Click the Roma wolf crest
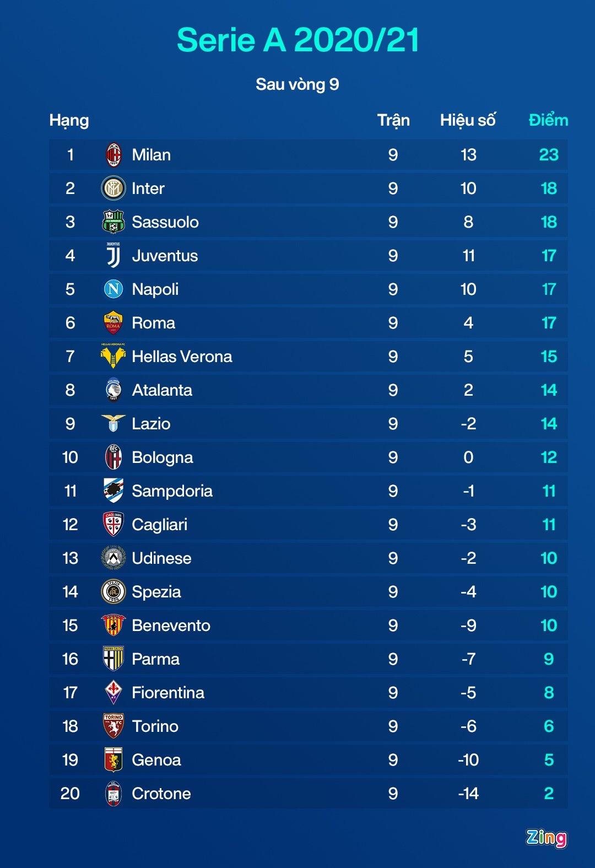Image resolution: width=595 pixels, height=868 pixels. click(x=113, y=323)
